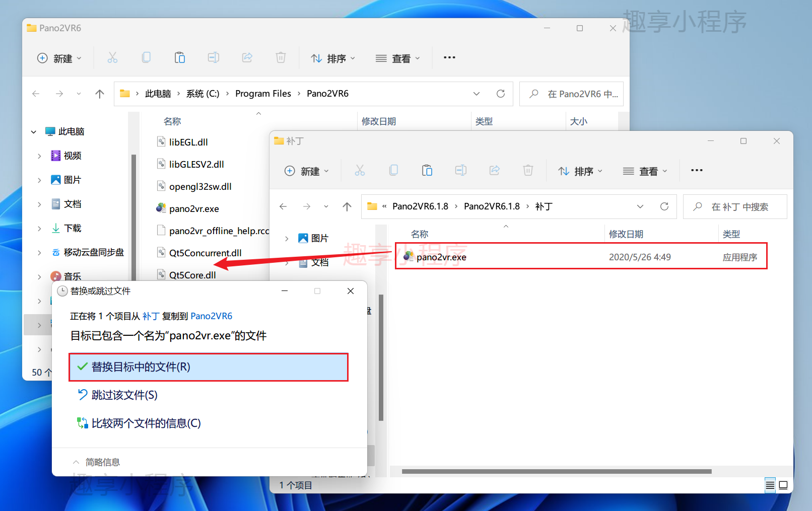This screenshot has height=511, width=812.
Task: Choose 替换目标中的文件(R) option
Action: coord(209,367)
